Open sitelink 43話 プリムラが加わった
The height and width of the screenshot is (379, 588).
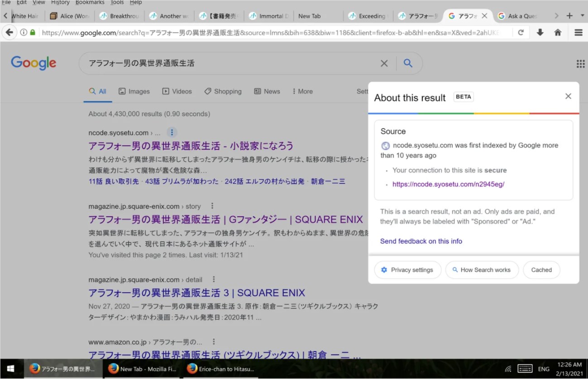[x=182, y=181]
